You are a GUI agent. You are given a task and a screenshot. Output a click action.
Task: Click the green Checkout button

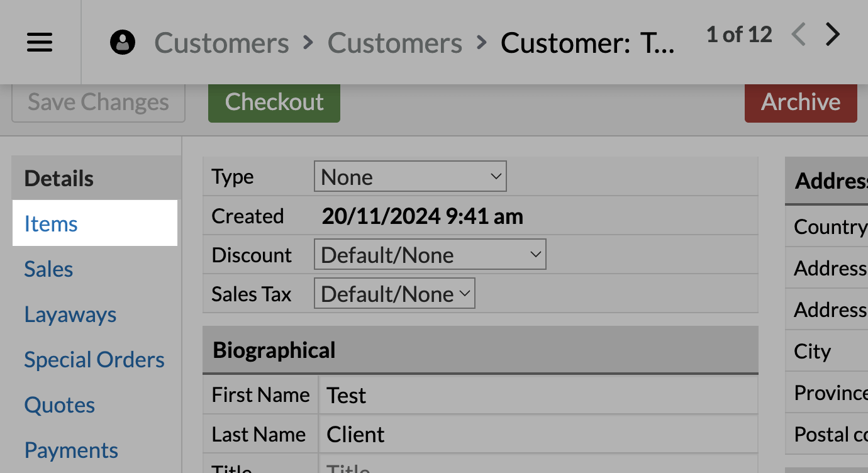pyautogui.click(x=274, y=102)
